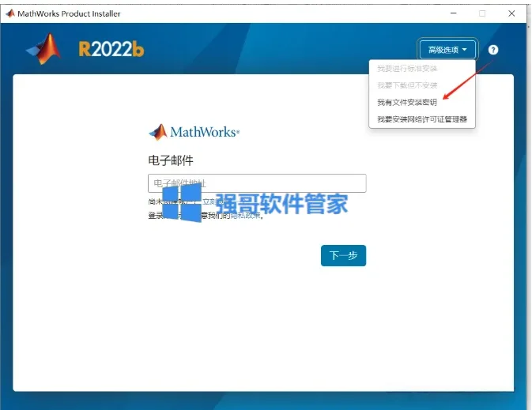Click the help question mark icon

[493, 50]
